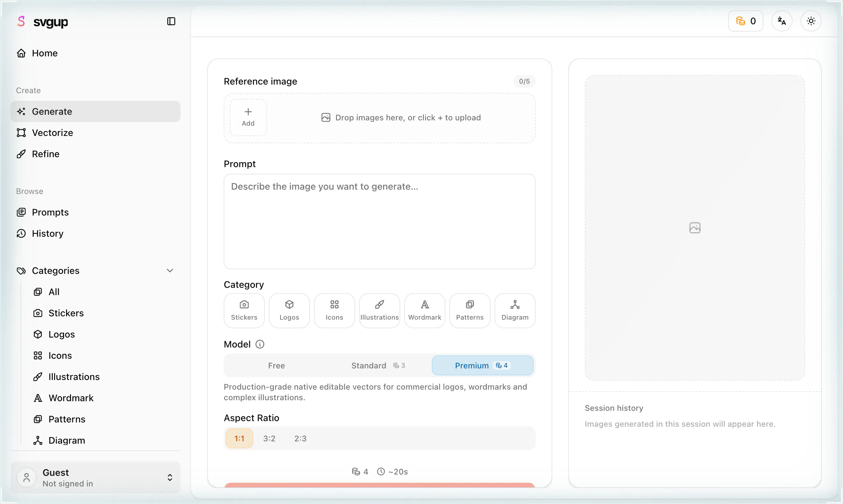Click the Browse section label
Image resolution: width=843 pixels, height=504 pixels.
[30, 191]
